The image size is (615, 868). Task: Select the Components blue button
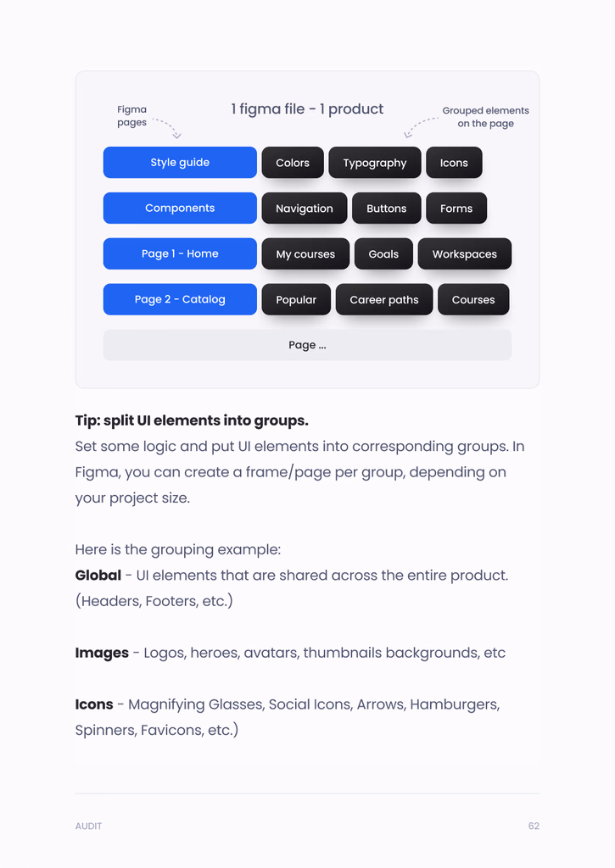coord(180,209)
